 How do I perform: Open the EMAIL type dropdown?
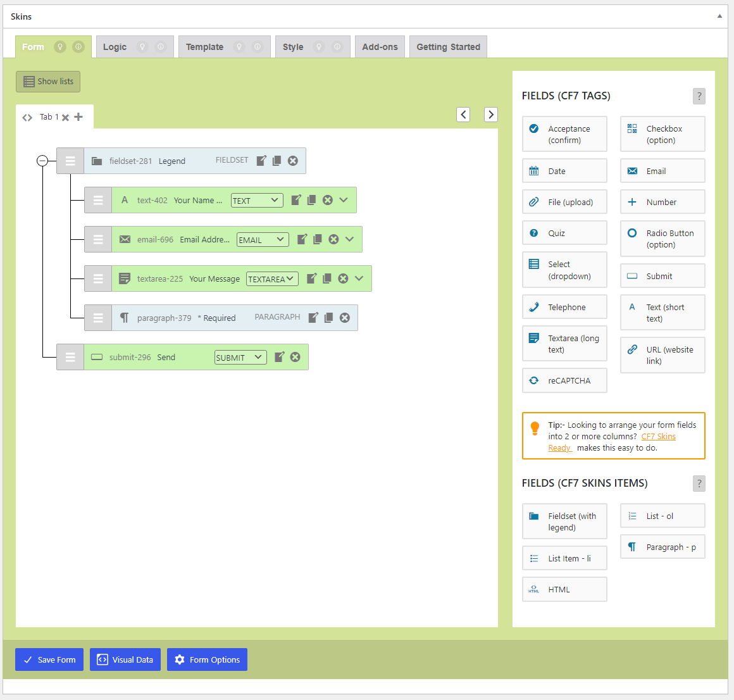263,240
